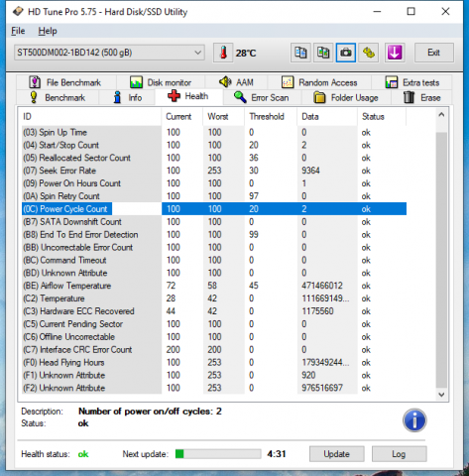Open the Extra tests tab
Screen dimensions: 469x476
[412, 82]
